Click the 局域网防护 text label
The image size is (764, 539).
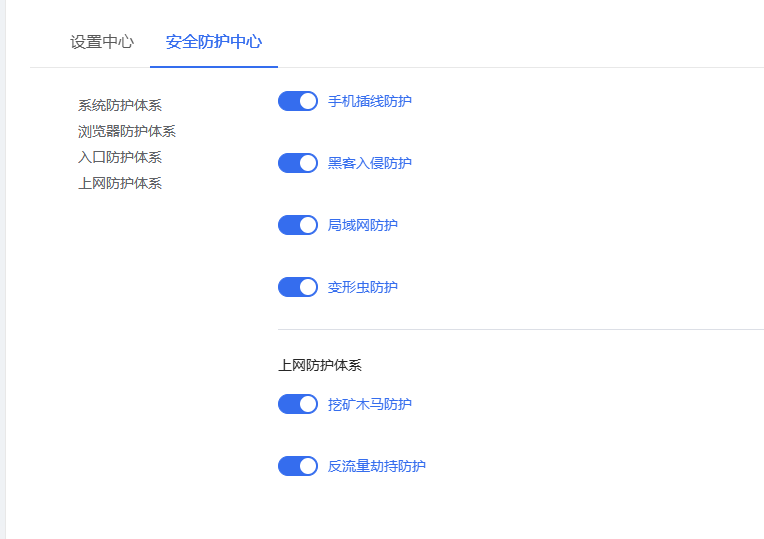pos(363,225)
